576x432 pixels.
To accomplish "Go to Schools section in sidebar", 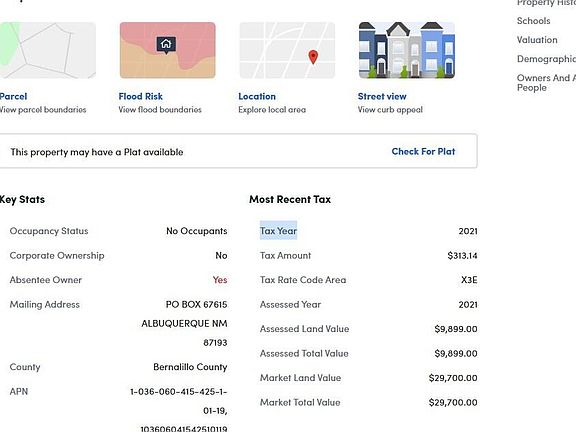I will point(533,21).
